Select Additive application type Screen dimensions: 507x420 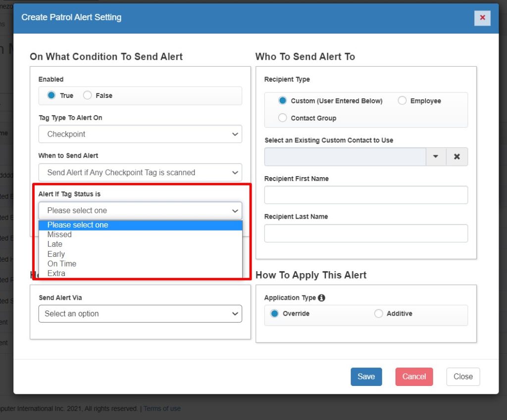379,314
